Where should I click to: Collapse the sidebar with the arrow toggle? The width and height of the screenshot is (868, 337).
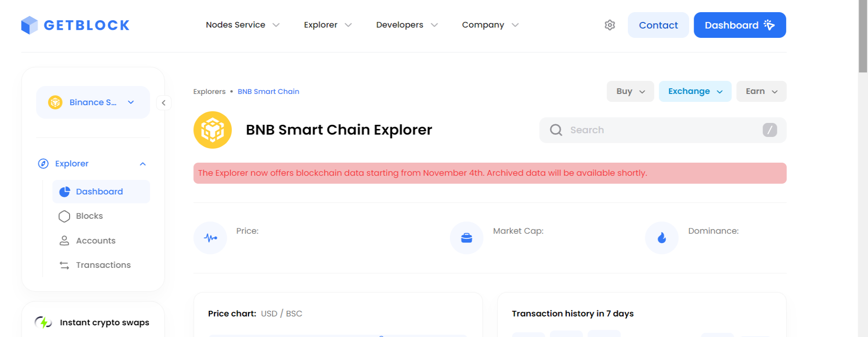[164, 103]
